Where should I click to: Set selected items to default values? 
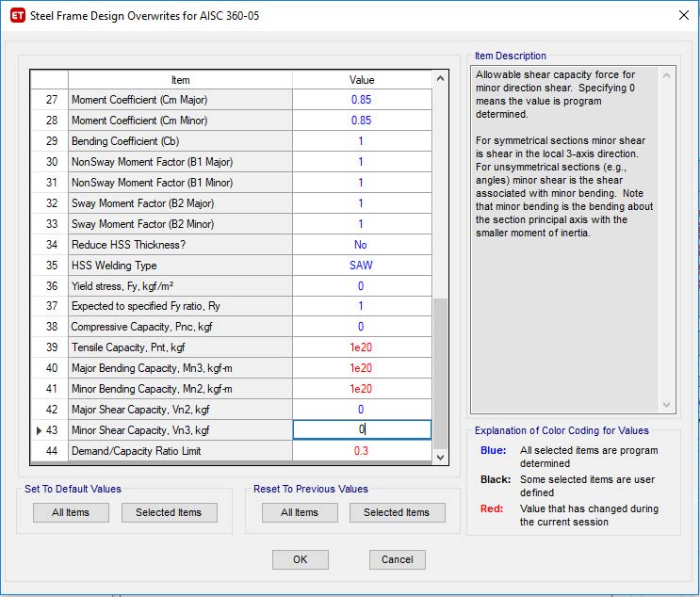(x=169, y=512)
